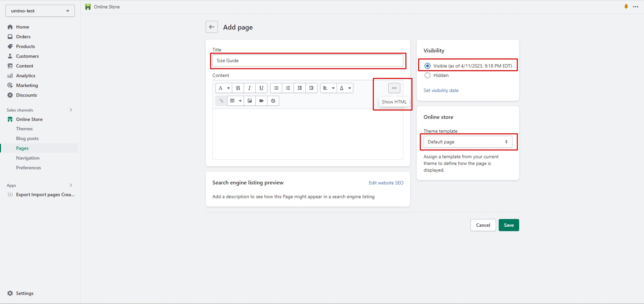Viewport: 644px width, 304px height.
Task: Click the insert video icon
Action: pos(261,101)
